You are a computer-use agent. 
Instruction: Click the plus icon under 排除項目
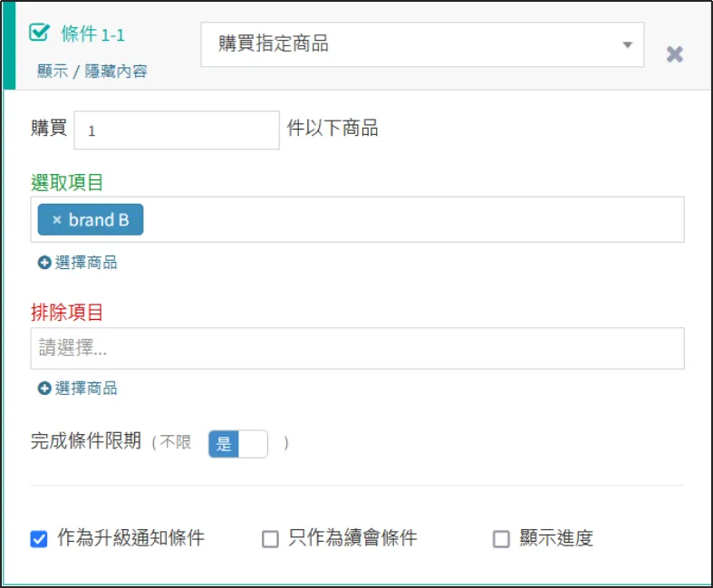[x=43, y=389]
